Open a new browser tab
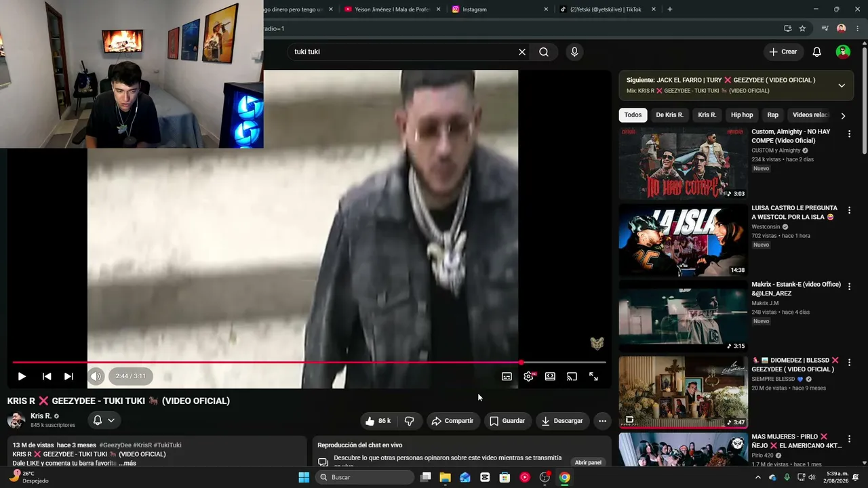The width and height of the screenshot is (868, 488). pos(670,9)
